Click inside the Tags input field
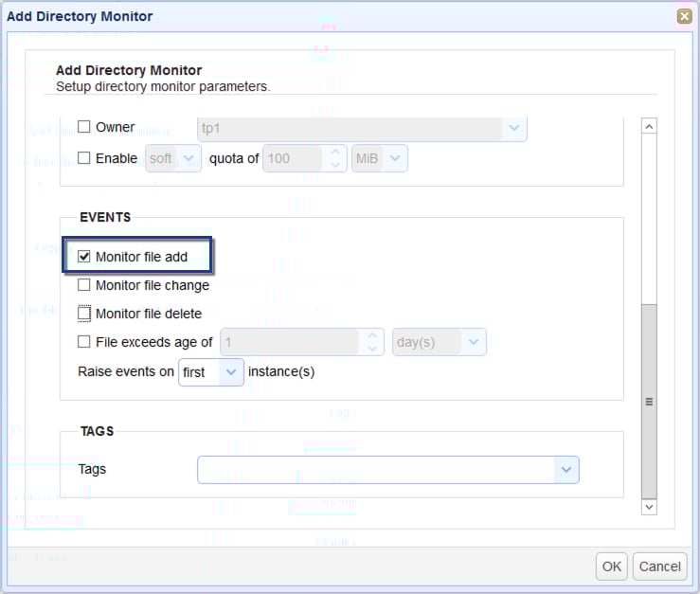The image size is (700, 594). [x=375, y=469]
